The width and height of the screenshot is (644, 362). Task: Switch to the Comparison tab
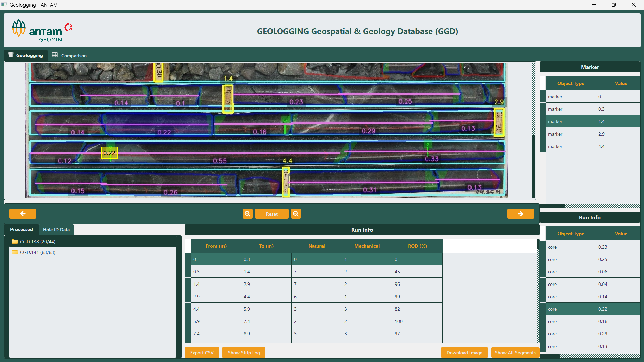[69, 55]
